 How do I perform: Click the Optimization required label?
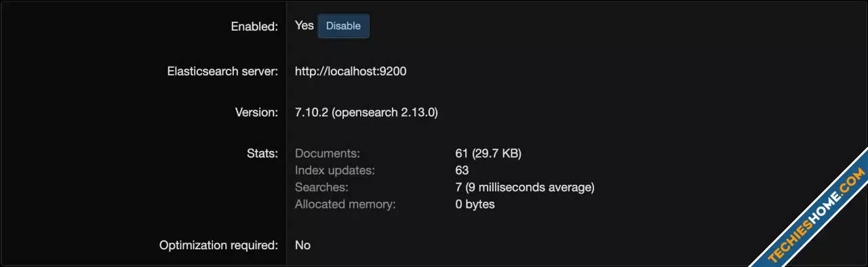[218, 245]
